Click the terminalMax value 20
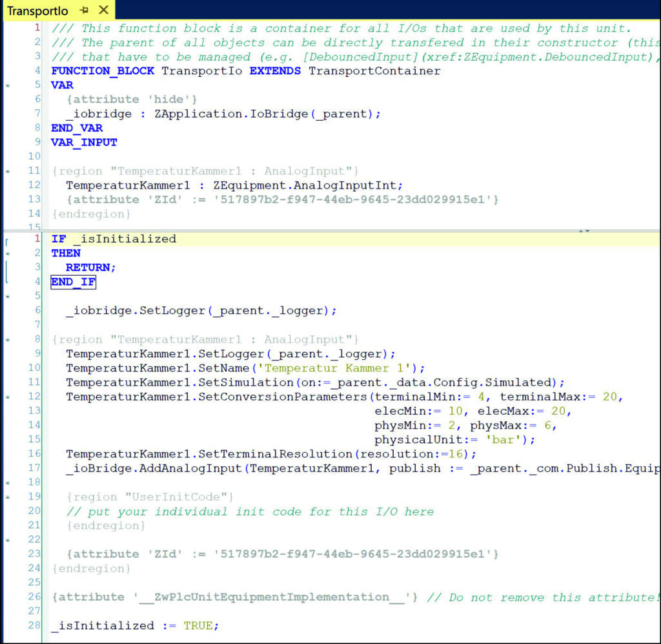The width and height of the screenshot is (661, 644). click(x=609, y=397)
